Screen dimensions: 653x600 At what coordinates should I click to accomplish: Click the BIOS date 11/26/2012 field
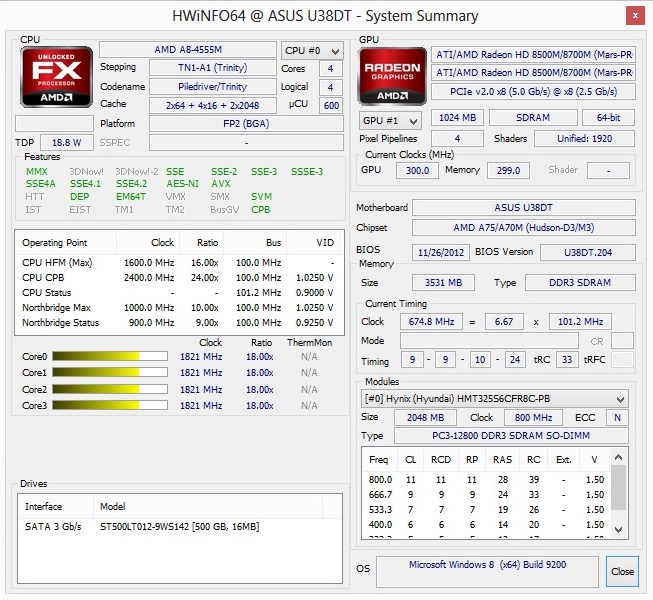(x=441, y=252)
